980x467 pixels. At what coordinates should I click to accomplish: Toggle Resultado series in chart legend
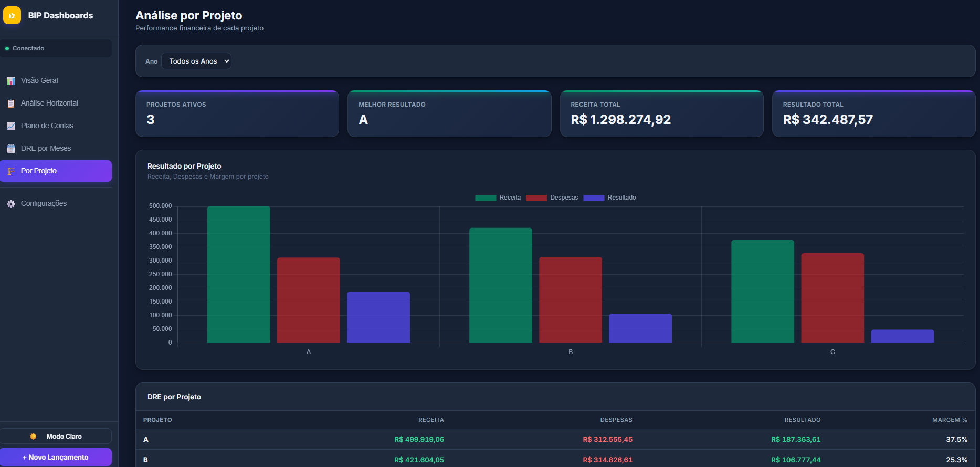609,198
